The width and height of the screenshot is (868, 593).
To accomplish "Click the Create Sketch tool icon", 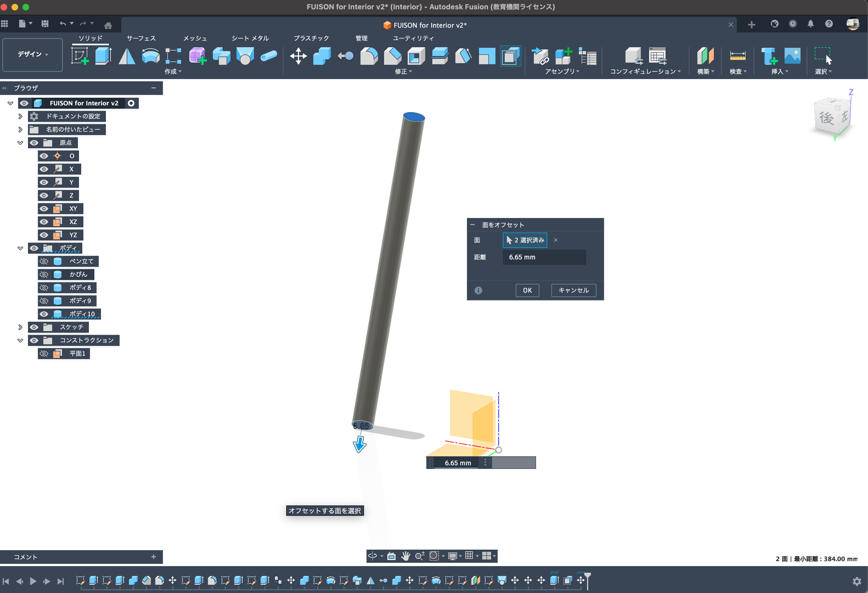I will click(80, 56).
